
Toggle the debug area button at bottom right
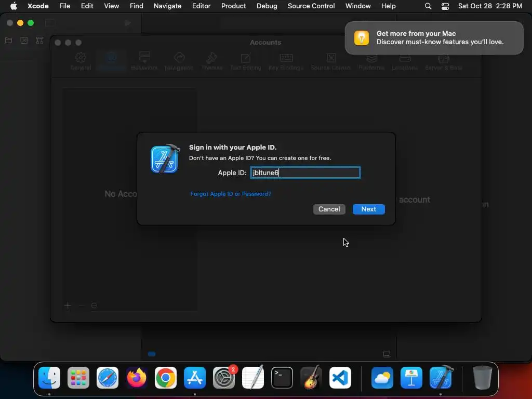(x=387, y=354)
